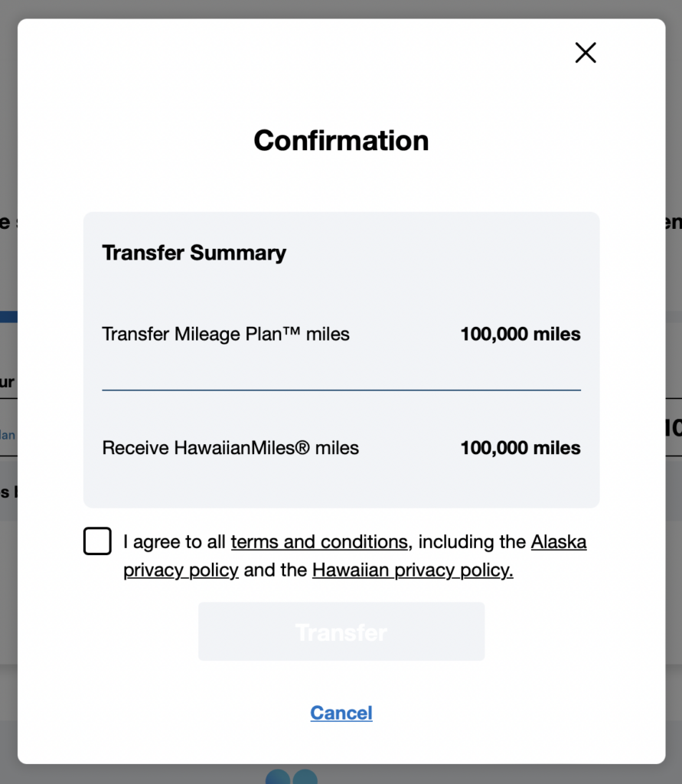
Task: Cancel the miles transfer
Action: 341,713
